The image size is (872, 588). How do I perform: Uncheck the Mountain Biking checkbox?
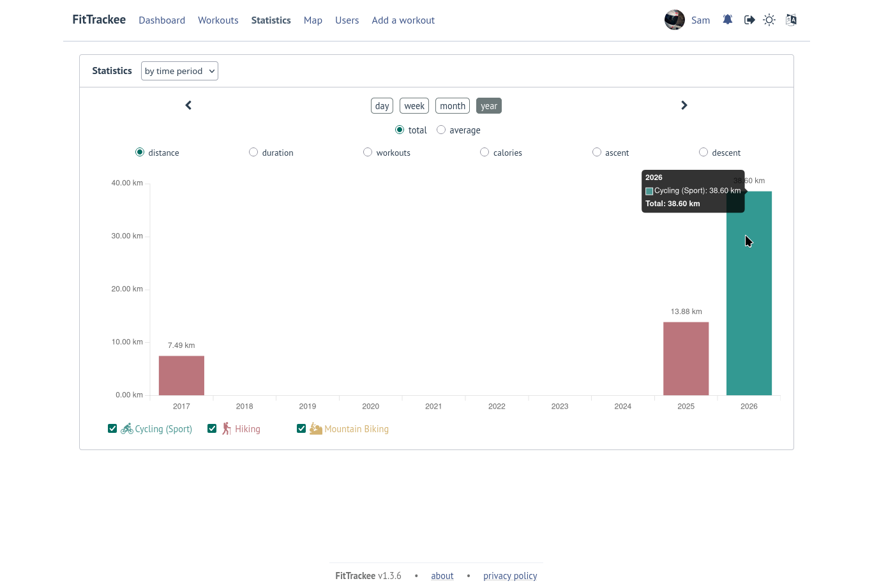coord(301,428)
